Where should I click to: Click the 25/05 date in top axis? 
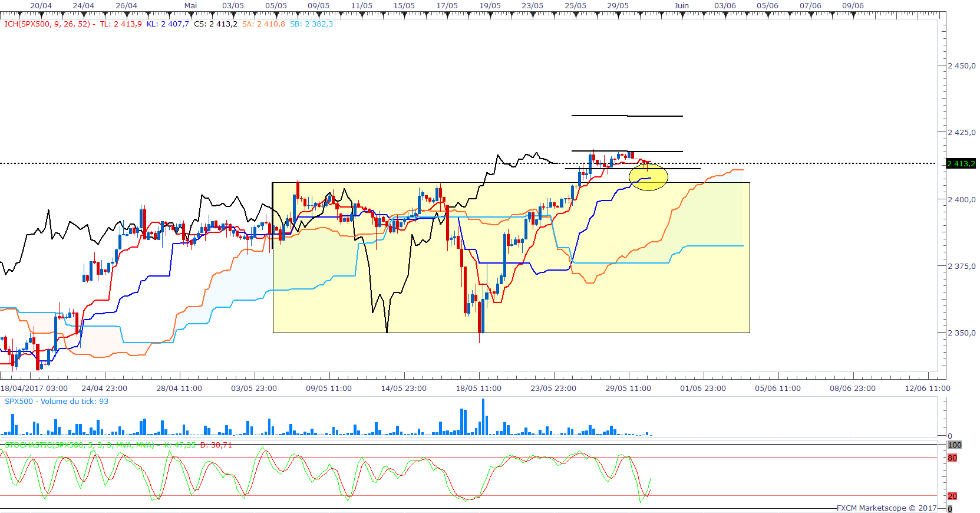click(x=575, y=6)
